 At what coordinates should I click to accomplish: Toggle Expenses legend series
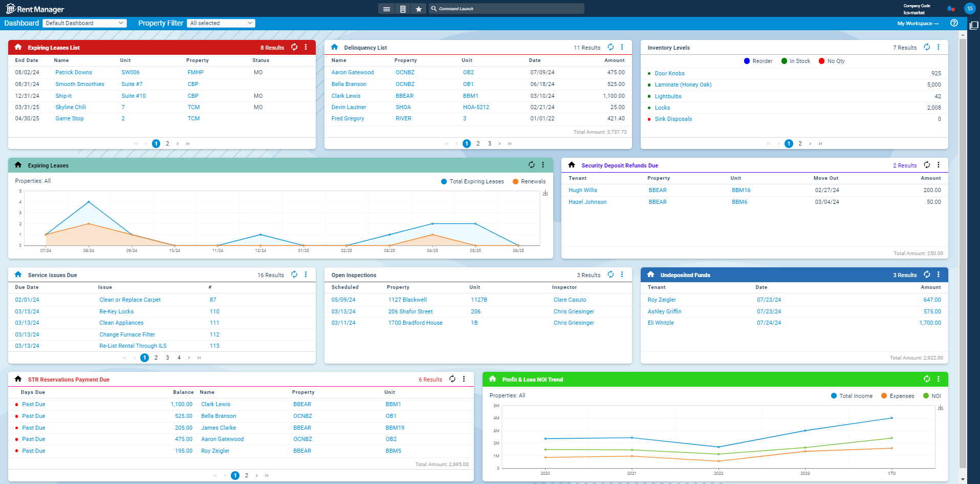click(x=898, y=396)
